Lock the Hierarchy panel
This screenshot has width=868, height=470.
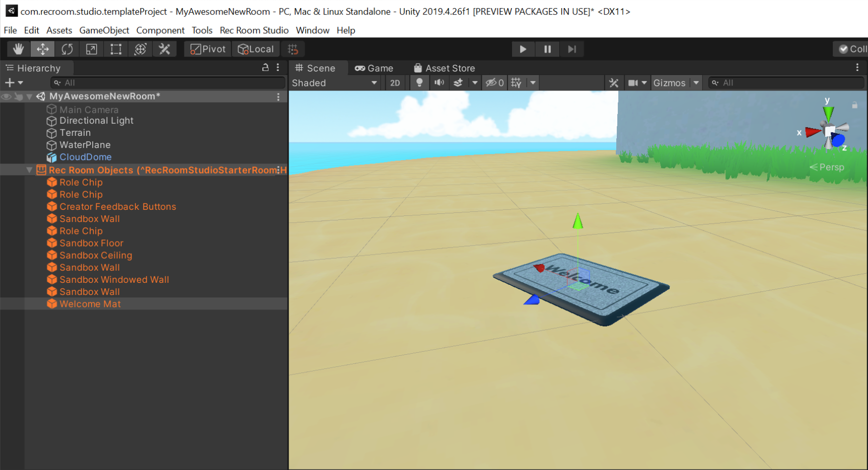pyautogui.click(x=265, y=67)
